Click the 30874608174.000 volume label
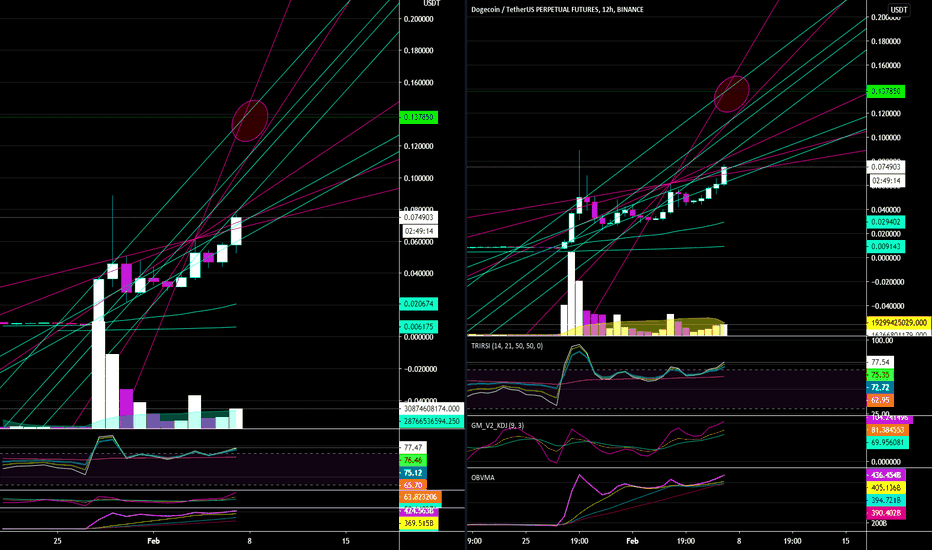932x550 pixels. (x=432, y=408)
